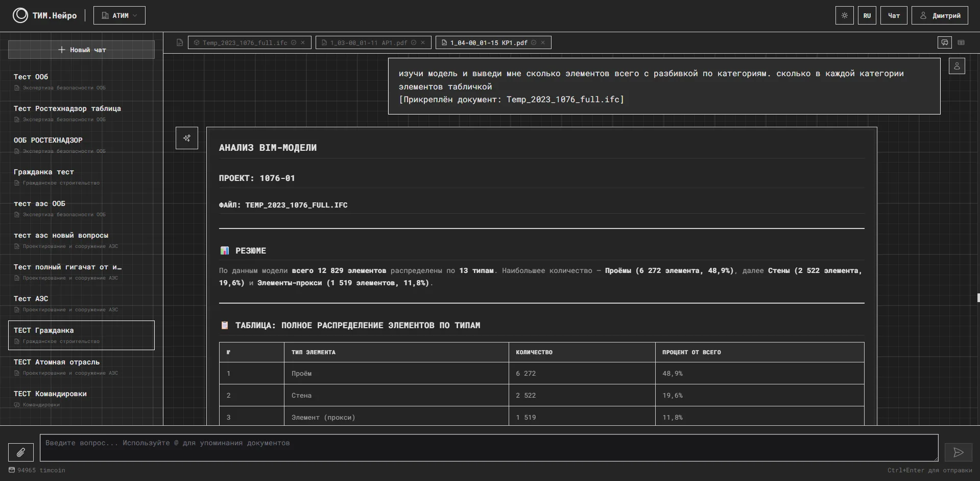Screen dimensions: 980x481
Task: Click the Стена table cell
Action: click(x=396, y=396)
